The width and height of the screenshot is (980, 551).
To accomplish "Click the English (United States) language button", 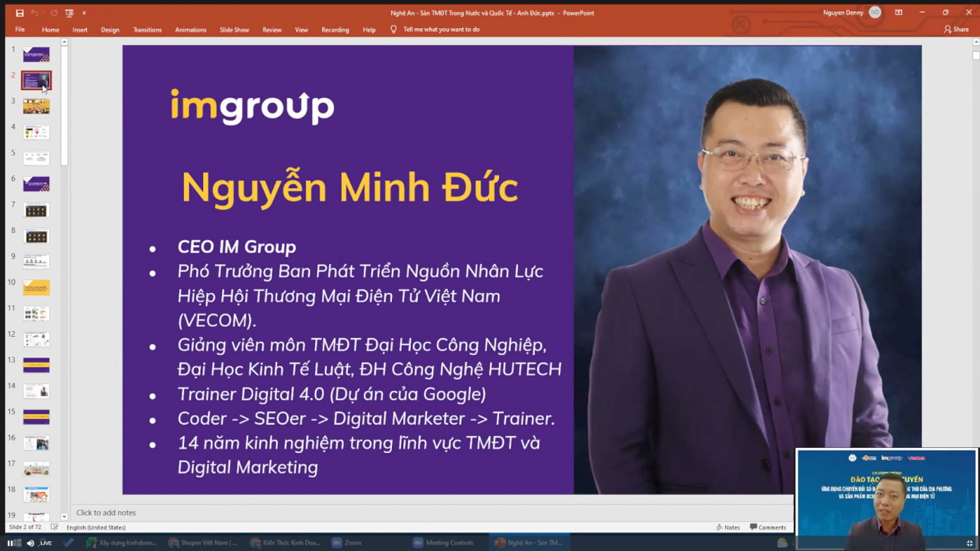I will click(x=96, y=527).
